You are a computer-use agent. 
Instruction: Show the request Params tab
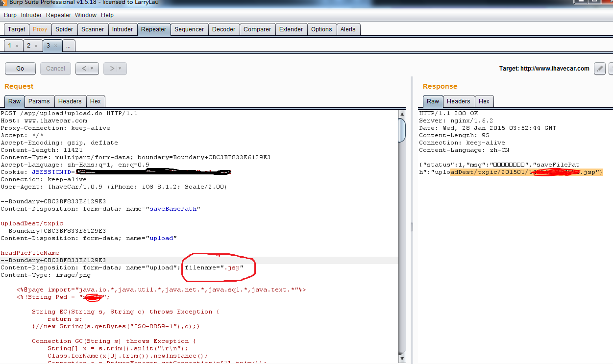[39, 101]
